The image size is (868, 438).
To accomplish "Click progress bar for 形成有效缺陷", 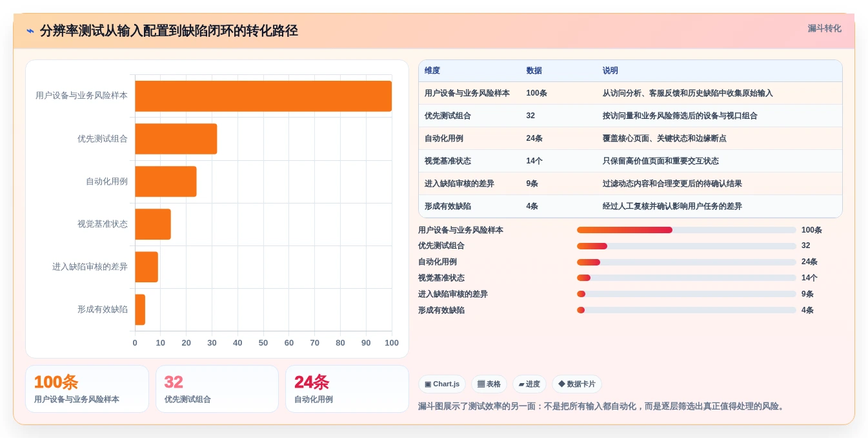I will 687,310.
